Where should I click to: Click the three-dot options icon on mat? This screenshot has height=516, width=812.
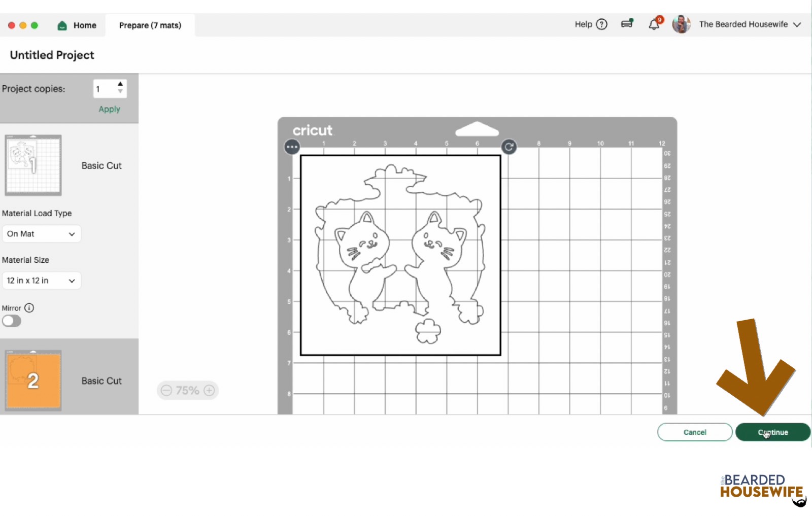[292, 147]
